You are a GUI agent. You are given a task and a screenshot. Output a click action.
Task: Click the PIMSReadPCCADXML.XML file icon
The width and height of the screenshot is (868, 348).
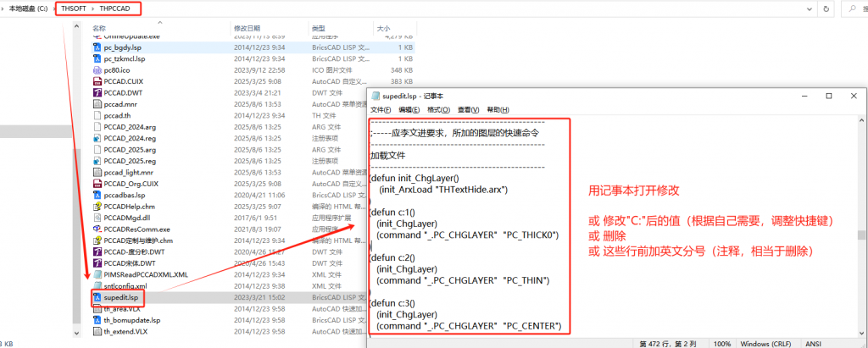(97, 274)
